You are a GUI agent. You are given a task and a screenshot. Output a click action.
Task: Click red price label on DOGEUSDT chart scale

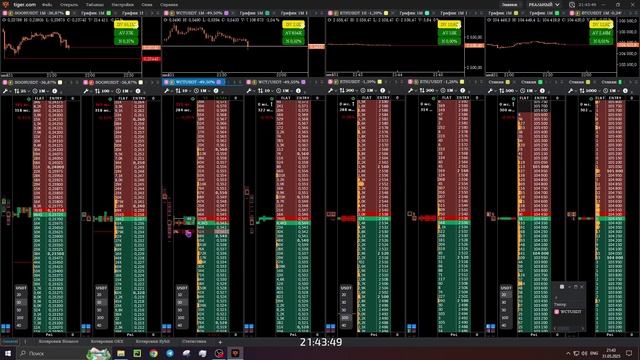pyautogui.click(x=151, y=59)
